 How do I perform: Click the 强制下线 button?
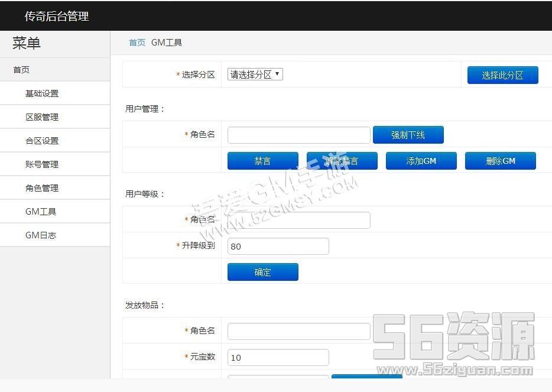[x=408, y=135]
